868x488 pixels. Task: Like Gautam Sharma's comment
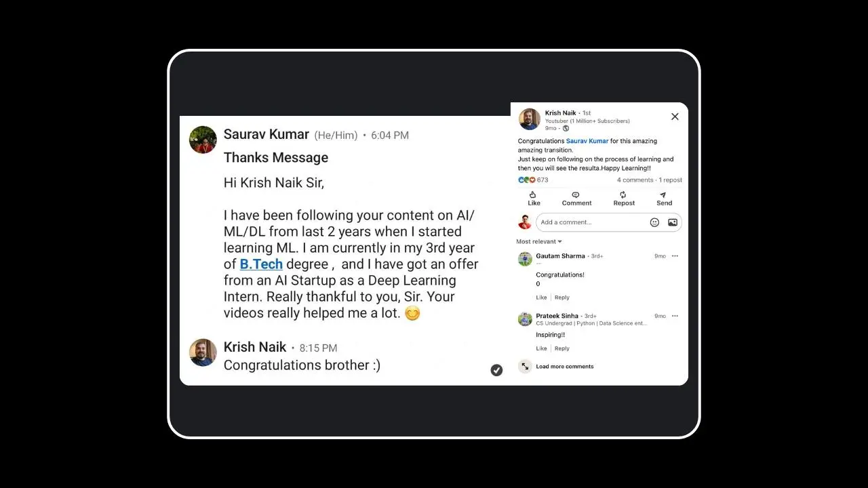541,298
